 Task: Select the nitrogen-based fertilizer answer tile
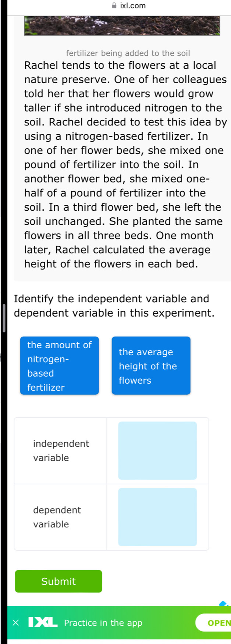point(60,366)
